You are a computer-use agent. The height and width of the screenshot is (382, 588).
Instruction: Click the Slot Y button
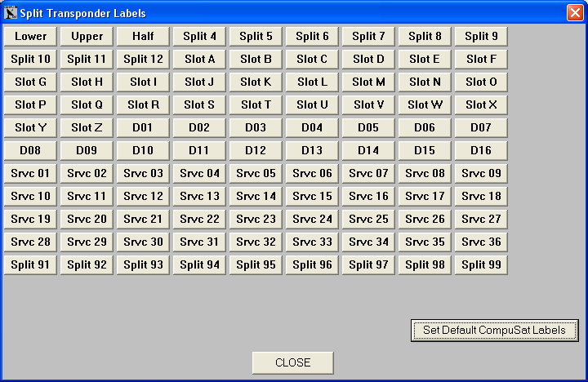pos(30,128)
